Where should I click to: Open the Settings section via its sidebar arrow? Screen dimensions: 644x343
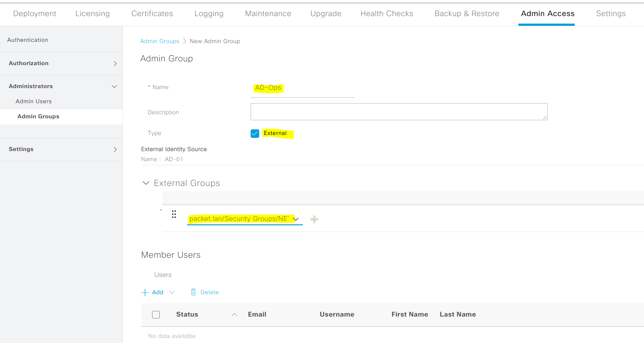115,149
